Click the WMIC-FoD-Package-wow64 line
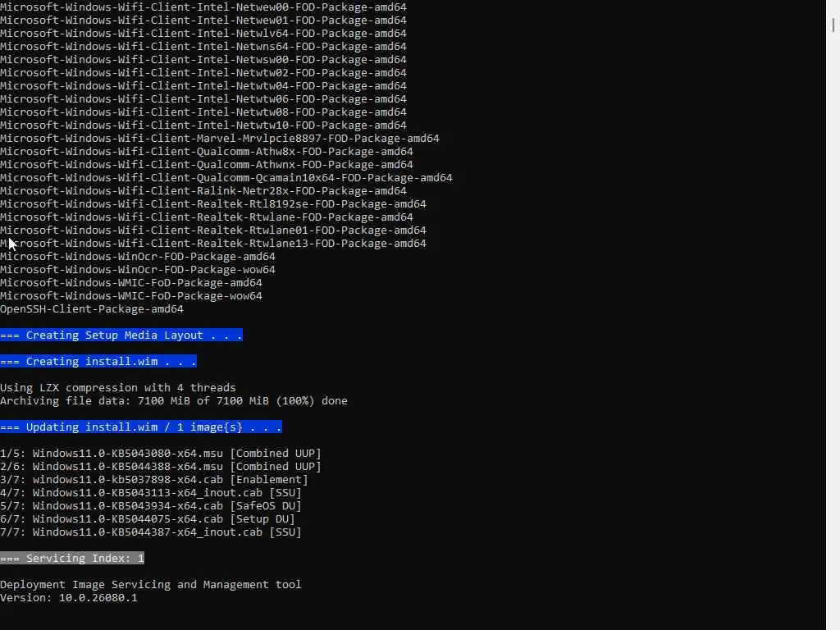Viewport: 840px width, 630px height. 131,295
